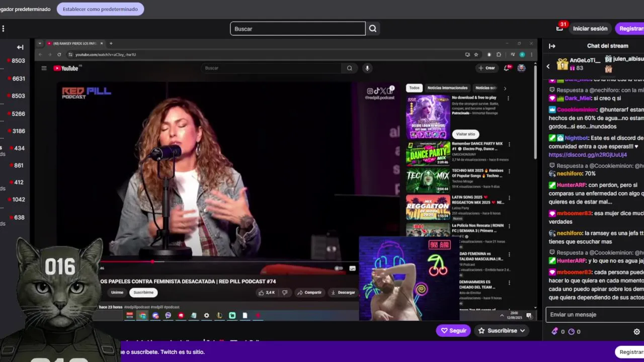Click the Twitch search magnifier button
The image size is (644, 362).
tap(373, 29)
